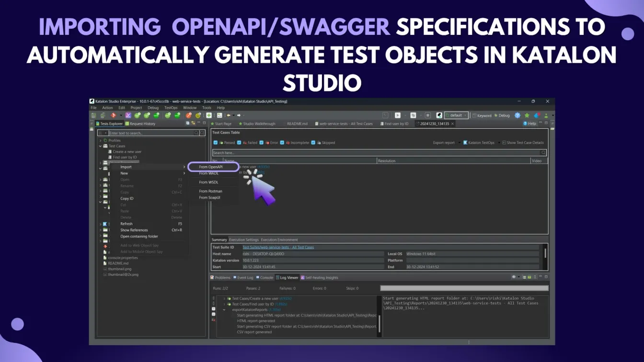Click the link with editor arrows icon
The width and height of the screenshot is (644, 362).
193,124
